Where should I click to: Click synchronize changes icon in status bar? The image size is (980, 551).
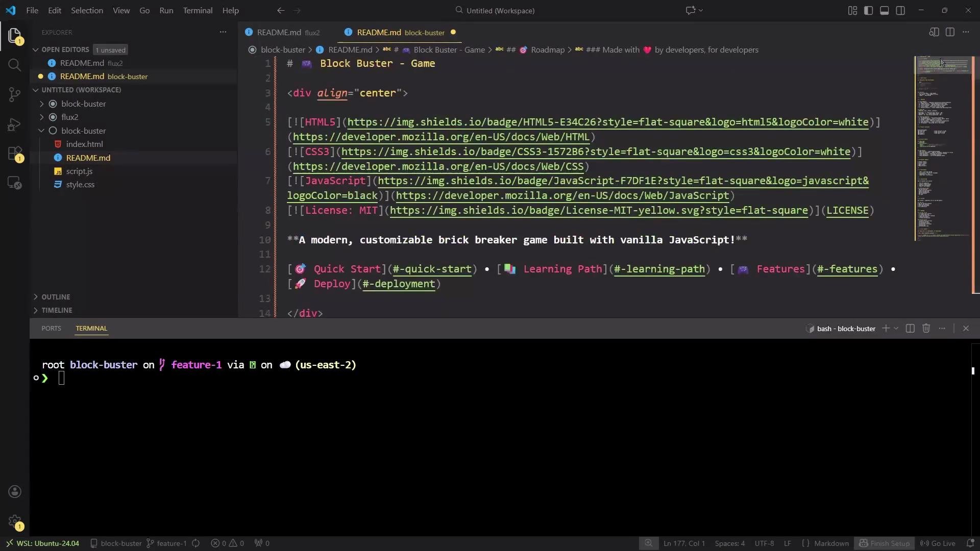tap(196, 543)
